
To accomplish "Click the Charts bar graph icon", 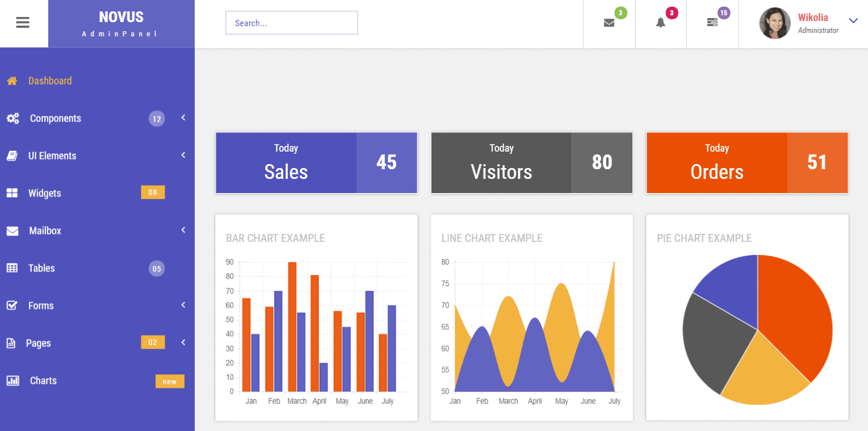I will (x=12, y=381).
